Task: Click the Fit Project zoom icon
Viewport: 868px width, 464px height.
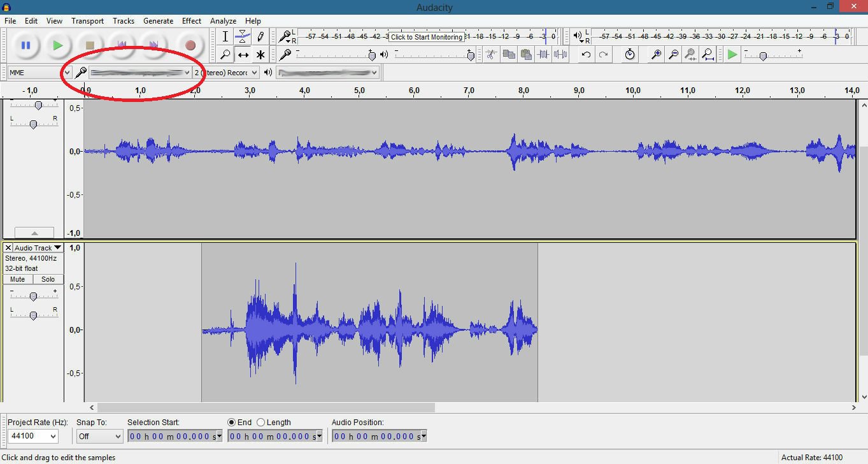Action: pyautogui.click(x=708, y=55)
